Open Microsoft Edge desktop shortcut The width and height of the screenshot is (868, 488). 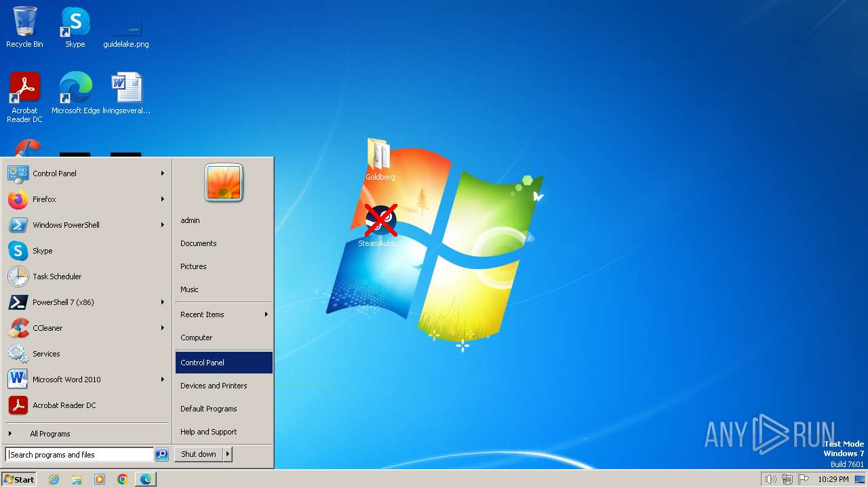[x=75, y=94]
